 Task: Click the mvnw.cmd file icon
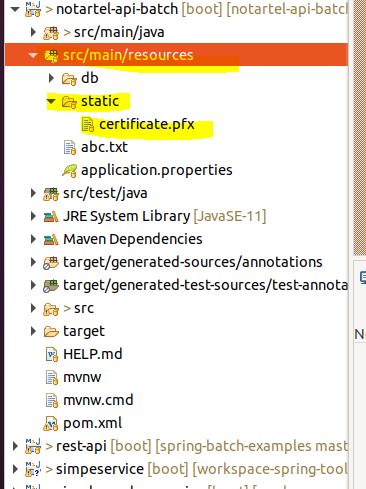pos(52,401)
